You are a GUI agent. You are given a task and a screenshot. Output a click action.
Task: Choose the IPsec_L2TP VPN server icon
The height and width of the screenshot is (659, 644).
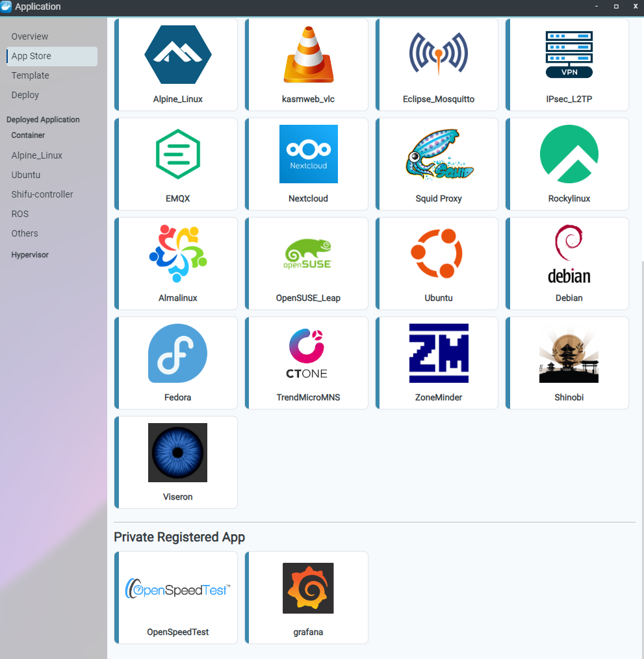(569, 54)
